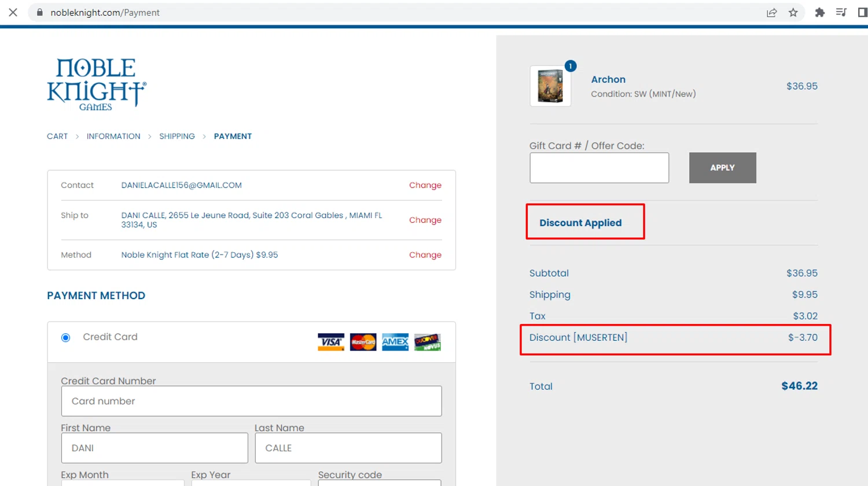
Task: Click the Noble Knight Games logo
Action: click(97, 84)
